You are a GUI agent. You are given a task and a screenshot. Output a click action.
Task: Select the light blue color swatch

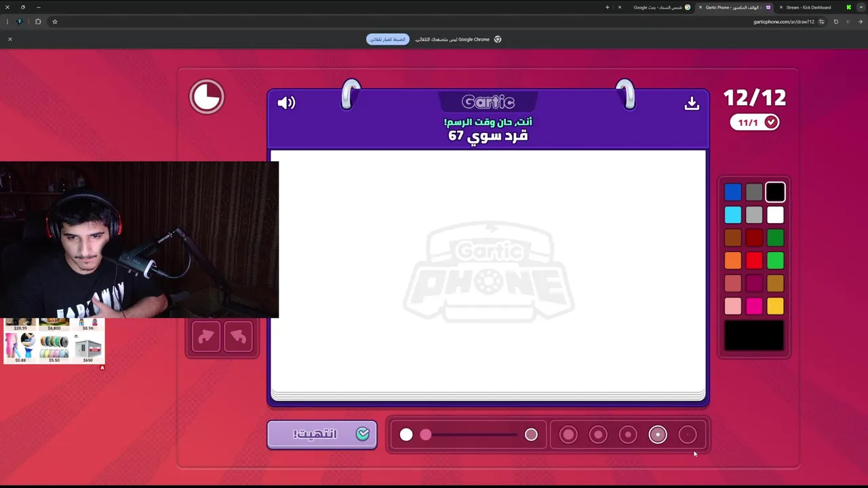point(733,215)
